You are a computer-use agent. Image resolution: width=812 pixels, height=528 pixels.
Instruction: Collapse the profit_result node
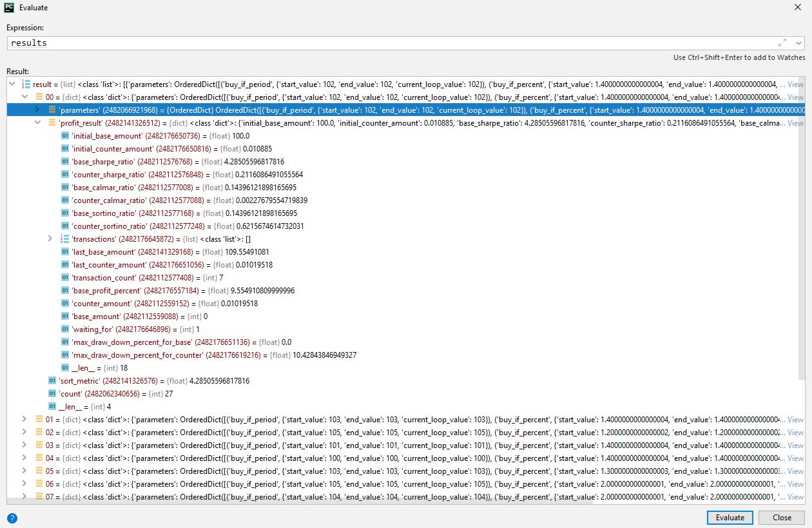37,122
